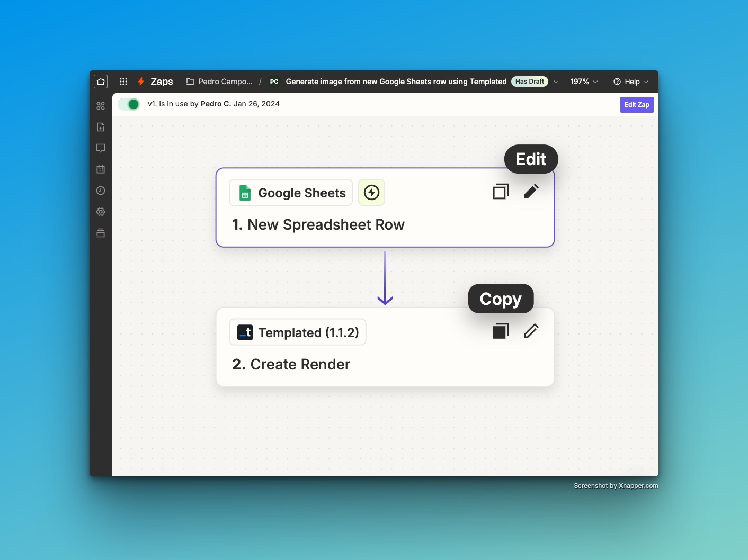Click the Google Sheets app chip
This screenshot has width=748, height=560.
pos(291,193)
